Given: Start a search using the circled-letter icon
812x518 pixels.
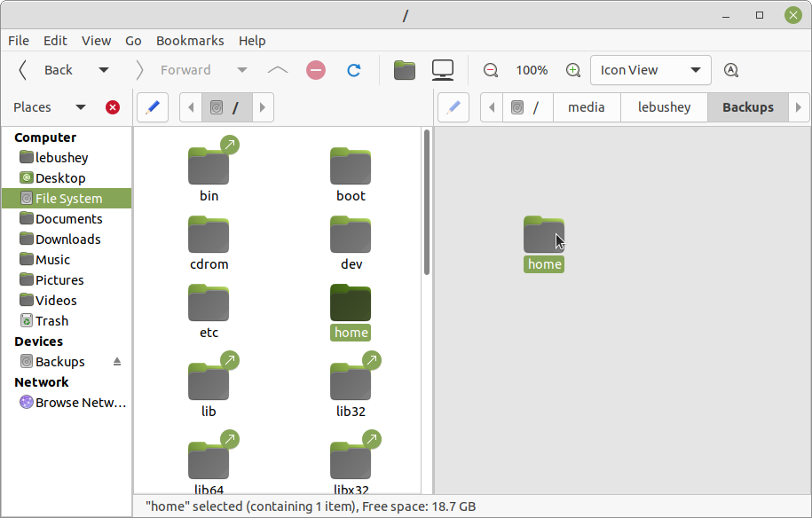Looking at the screenshot, I should (730, 70).
